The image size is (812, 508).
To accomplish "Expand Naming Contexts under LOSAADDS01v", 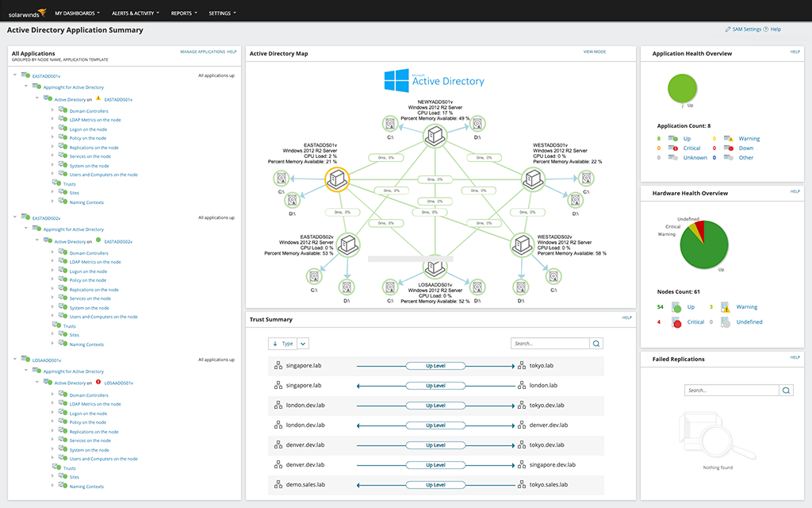I will pyautogui.click(x=52, y=485).
